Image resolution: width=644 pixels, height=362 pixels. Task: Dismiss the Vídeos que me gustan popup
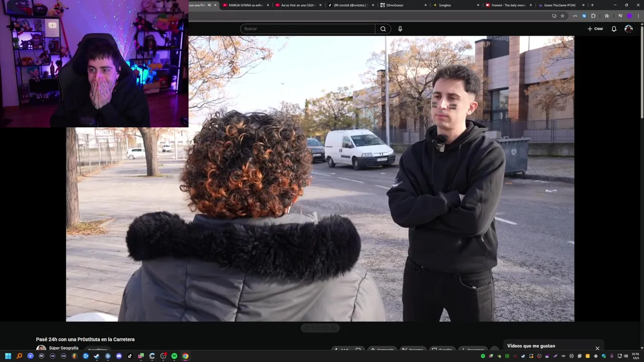pos(597,348)
